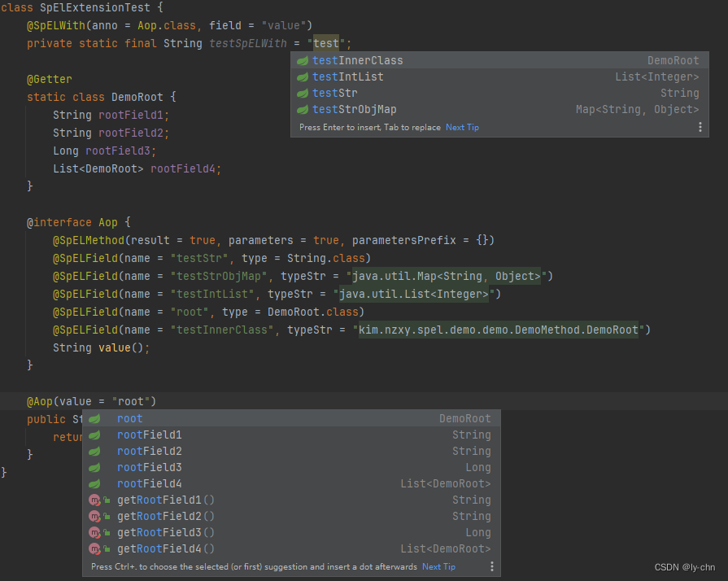Viewport: 728px width, 581px height.
Task: Pick the rootField4 completion suggestion
Action: 291,483
